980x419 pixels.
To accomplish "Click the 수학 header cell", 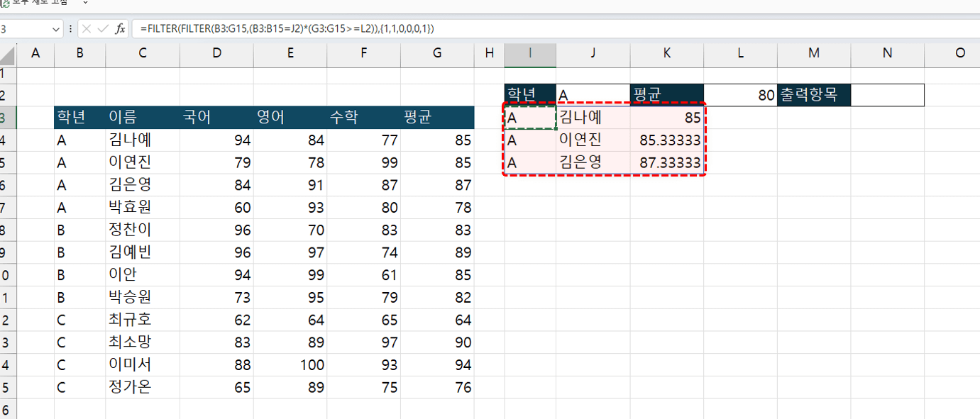I will [363, 118].
